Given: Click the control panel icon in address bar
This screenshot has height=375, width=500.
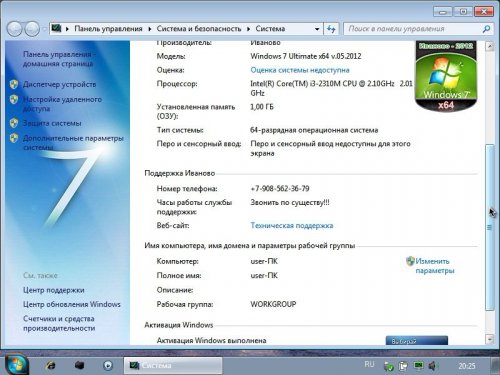Looking at the screenshot, I should pyautogui.click(x=56, y=29).
